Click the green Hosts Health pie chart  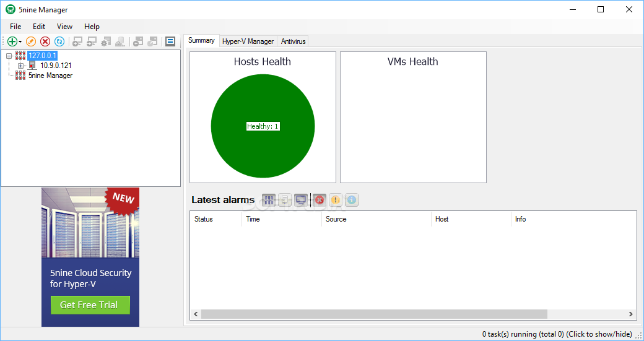click(263, 126)
